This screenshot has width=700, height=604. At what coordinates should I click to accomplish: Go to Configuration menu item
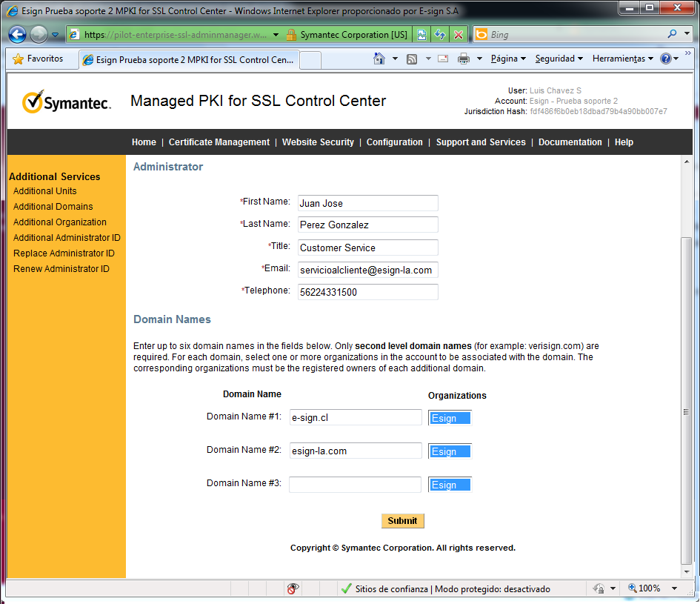coord(394,142)
